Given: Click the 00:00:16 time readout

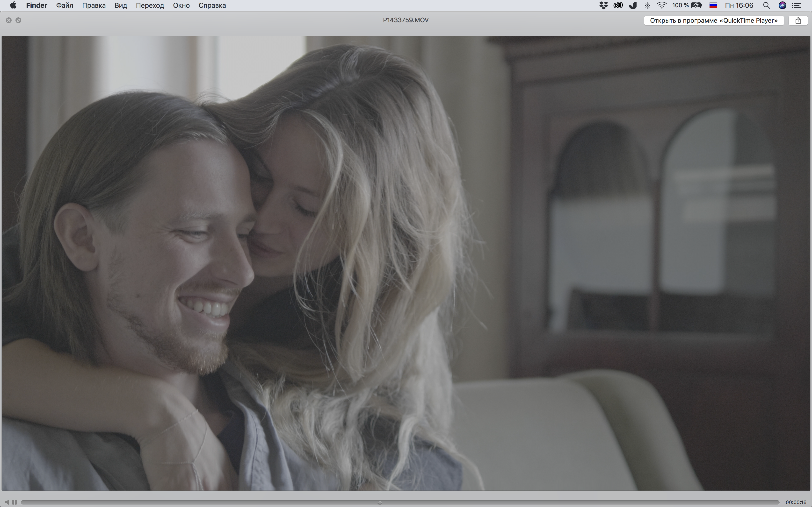Looking at the screenshot, I should coord(796,502).
